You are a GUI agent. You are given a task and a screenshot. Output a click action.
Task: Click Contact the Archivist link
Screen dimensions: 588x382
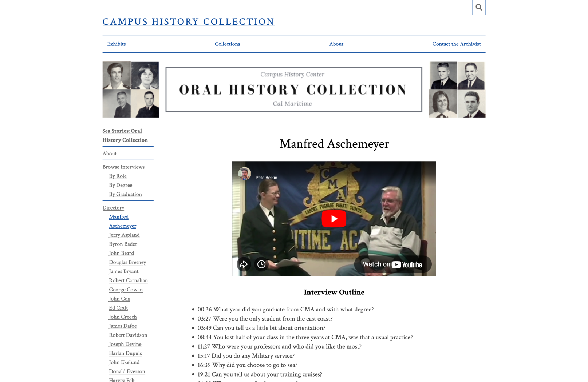pyautogui.click(x=456, y=44)
